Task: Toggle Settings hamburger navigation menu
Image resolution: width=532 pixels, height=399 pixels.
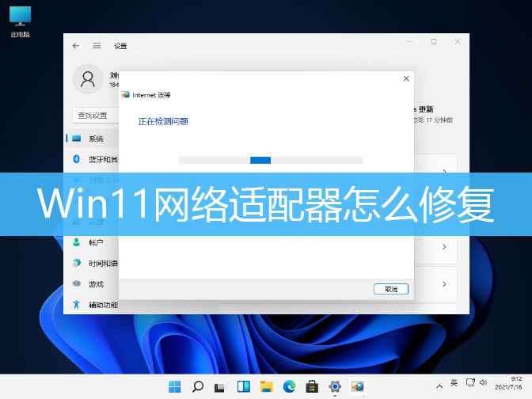Action: (97, 46)
